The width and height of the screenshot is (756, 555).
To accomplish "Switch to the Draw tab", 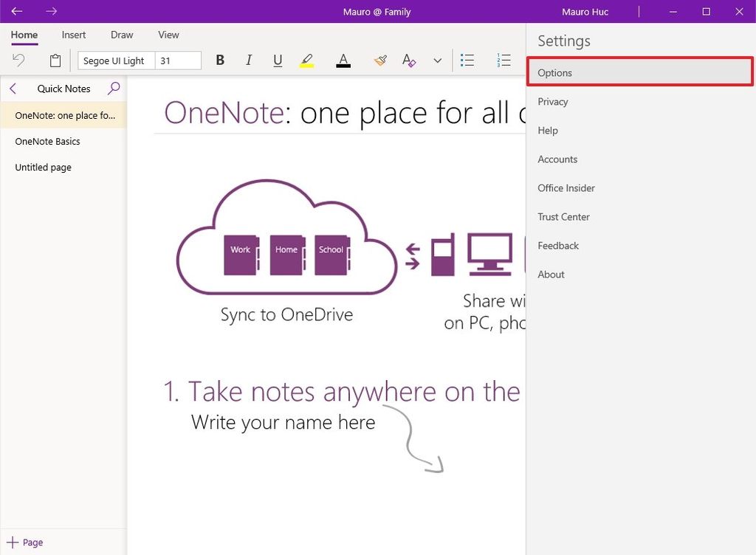I will point(121,35).
